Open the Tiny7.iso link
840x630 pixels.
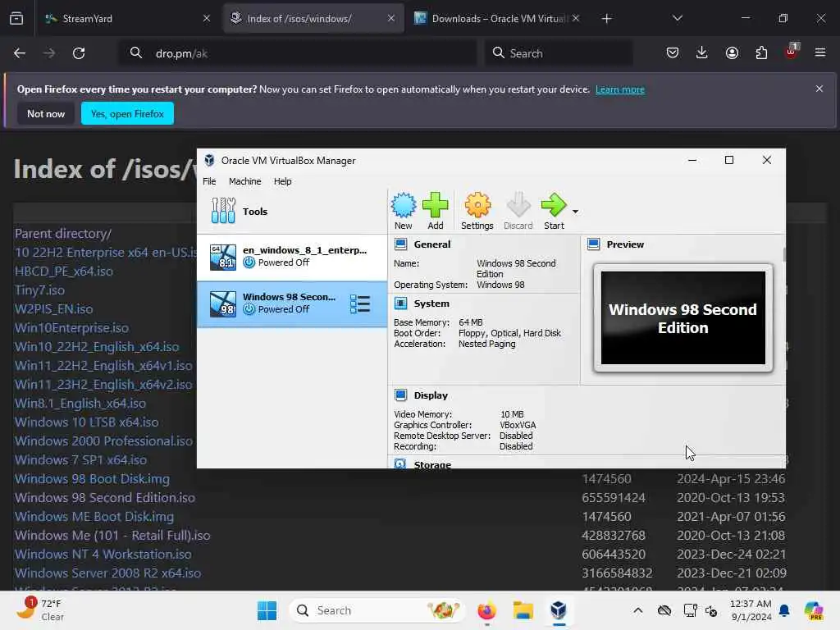pos(39,290)
